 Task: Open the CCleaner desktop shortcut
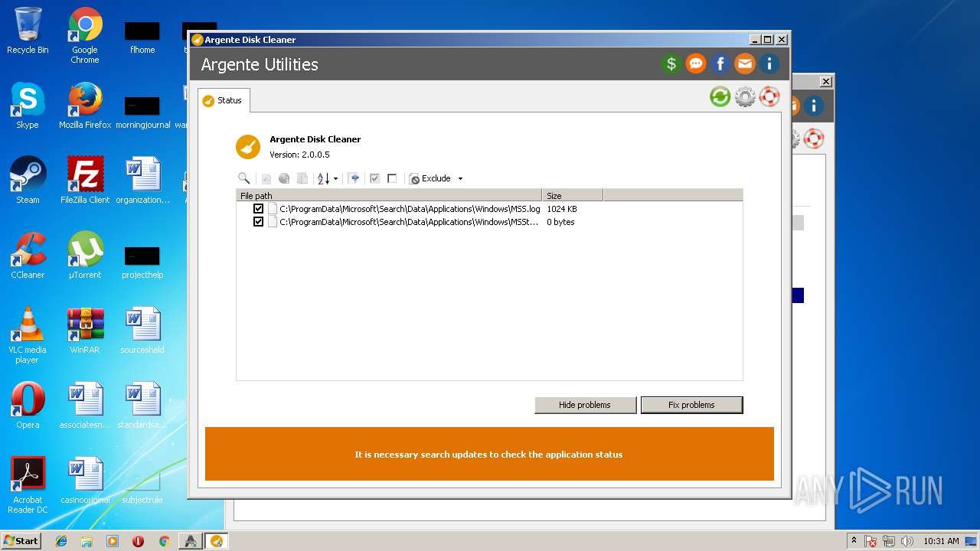(x=28, y=256)
